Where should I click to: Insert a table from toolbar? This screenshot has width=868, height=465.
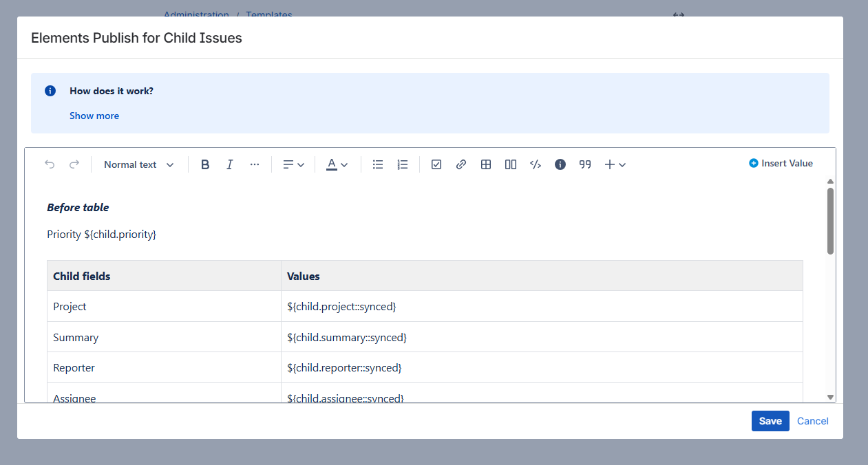point(486,164)
